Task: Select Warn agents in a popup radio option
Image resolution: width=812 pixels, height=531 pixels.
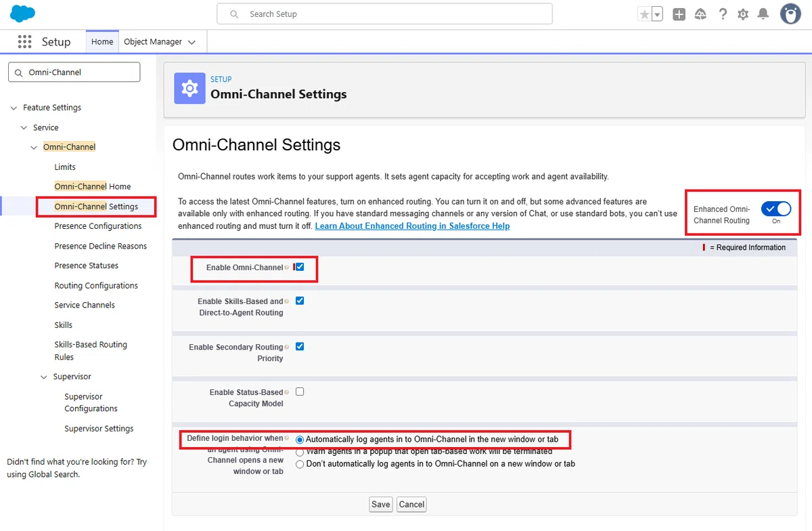Action: [x=300, y=452]
